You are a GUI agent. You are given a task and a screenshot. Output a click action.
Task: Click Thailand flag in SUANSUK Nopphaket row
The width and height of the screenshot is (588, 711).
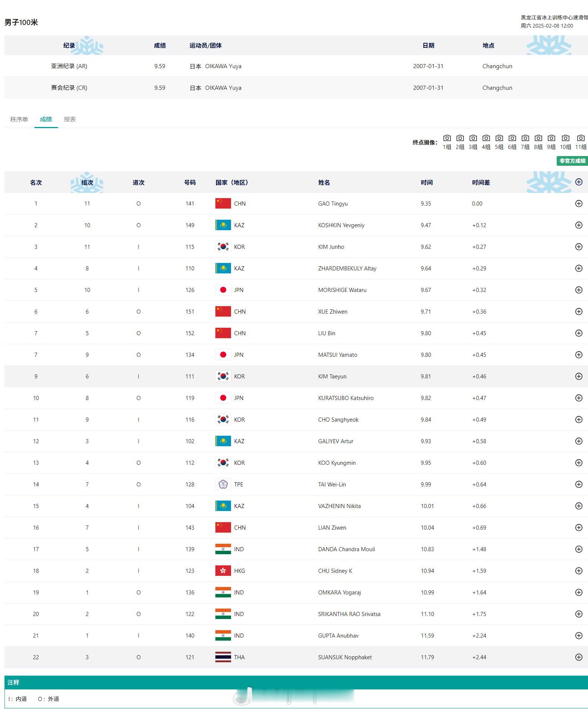coord(223,657)
